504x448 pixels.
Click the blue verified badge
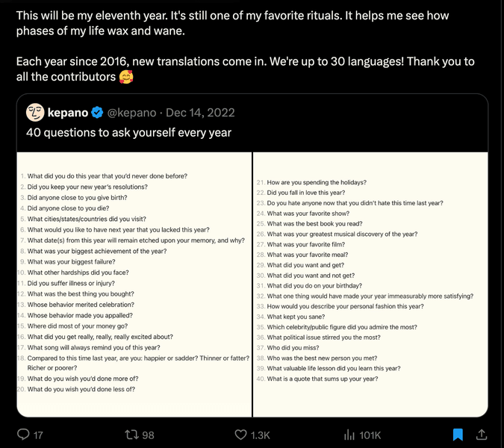[97, 113]
